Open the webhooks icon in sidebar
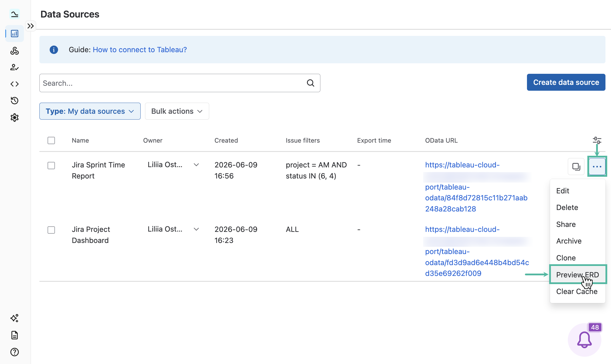The image size is (611, 364). (15, 51)
